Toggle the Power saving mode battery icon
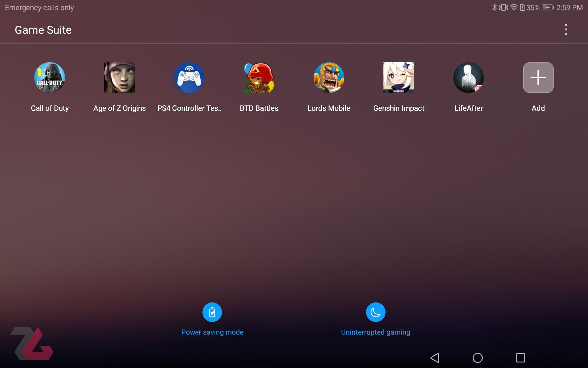 [x=212, y=312]
